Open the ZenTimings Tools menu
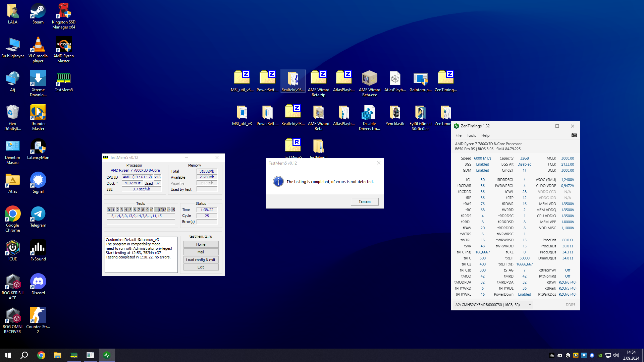 [x=471, y=135]
